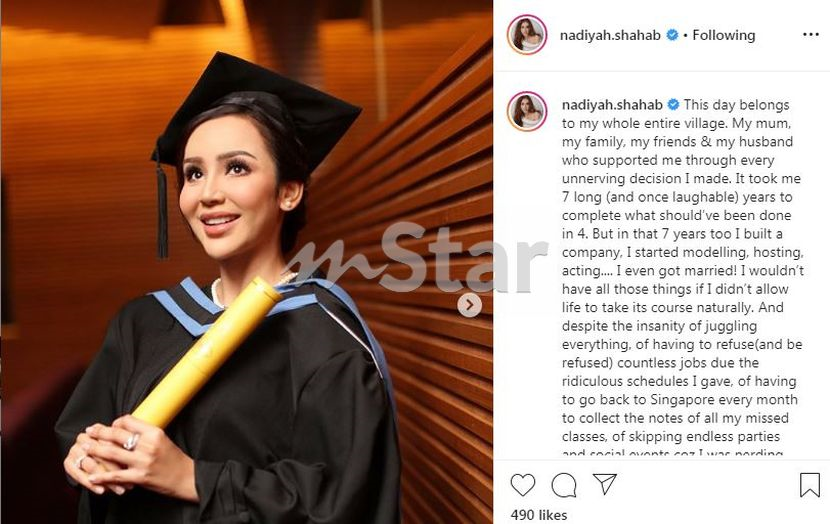Viewport: 830px width, 524px height.
Task: Share post via paper plane icon
Action: (x=605, y=484)
